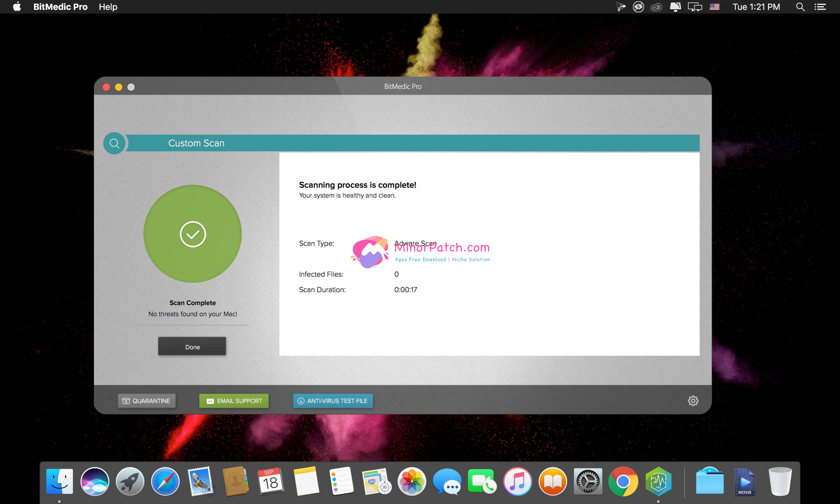Click the Creative Cloud menu bar icon
The width and height of the screenshot is (840, 504).
pyautogui.click(x=656, y=7)
